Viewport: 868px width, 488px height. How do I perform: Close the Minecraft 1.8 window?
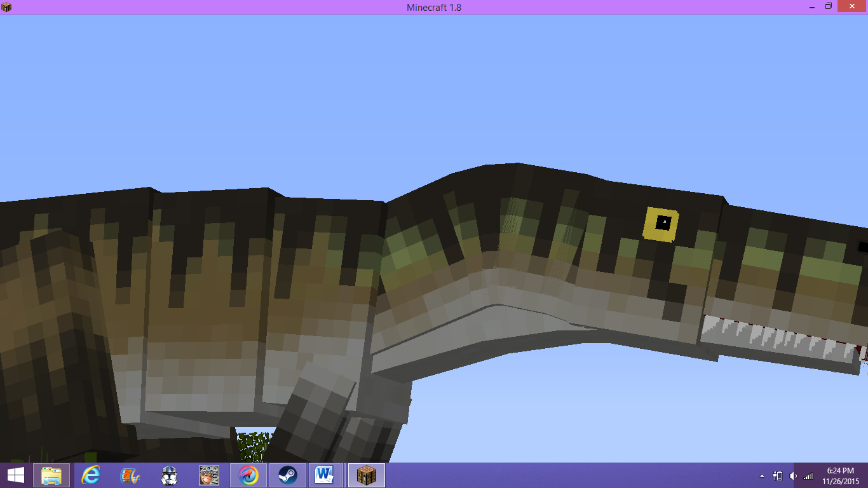851,6
